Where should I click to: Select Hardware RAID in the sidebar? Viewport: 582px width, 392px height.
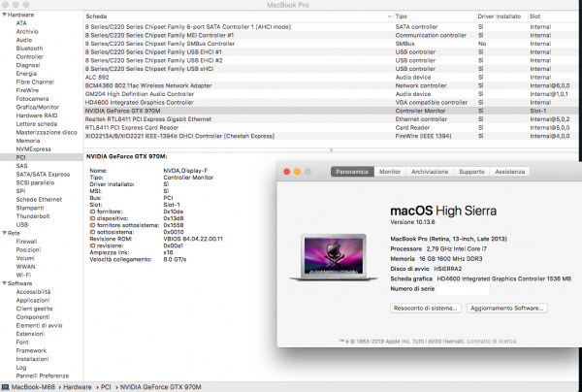pos(37,115)
